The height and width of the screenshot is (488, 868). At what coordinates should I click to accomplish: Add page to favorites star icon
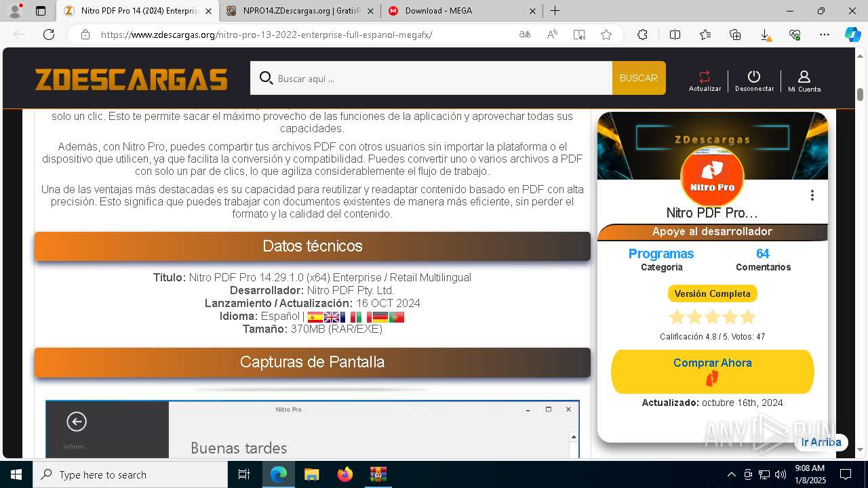606,35
